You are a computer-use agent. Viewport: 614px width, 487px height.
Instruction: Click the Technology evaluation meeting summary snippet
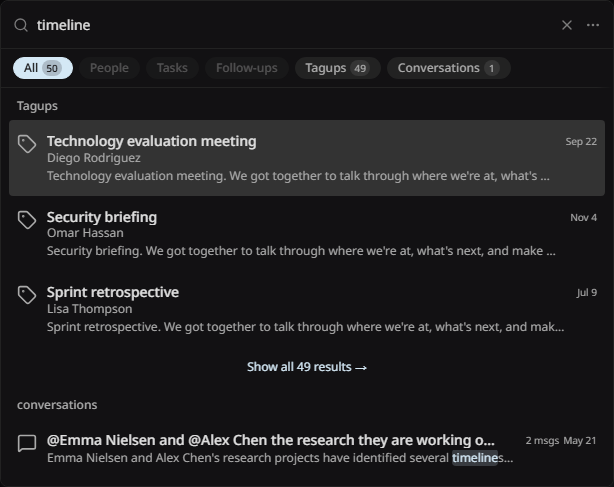pos(298,176)
